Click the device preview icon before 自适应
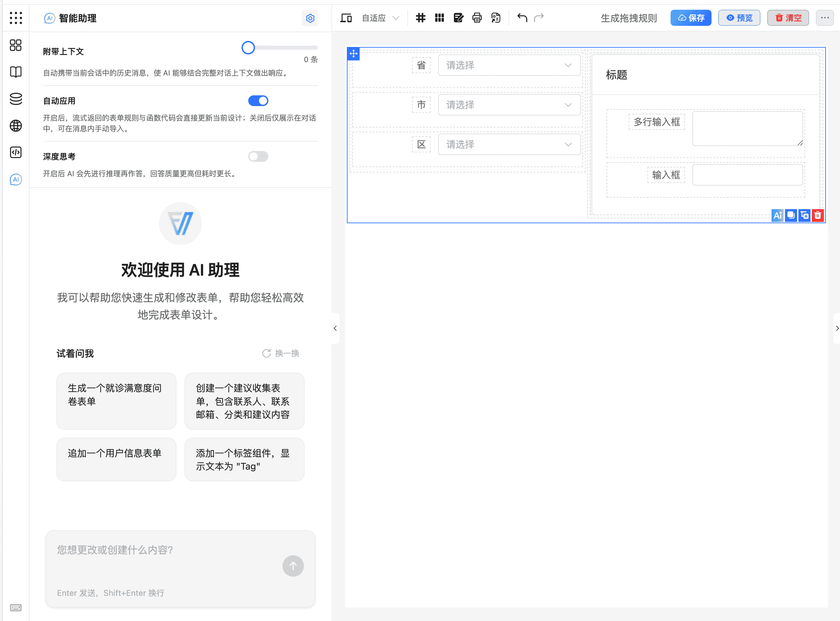 [x=346, y=18]
